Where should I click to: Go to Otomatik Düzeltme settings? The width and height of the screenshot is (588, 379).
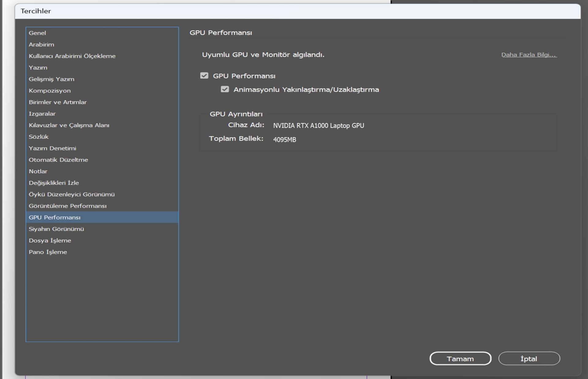pos(58,160)
